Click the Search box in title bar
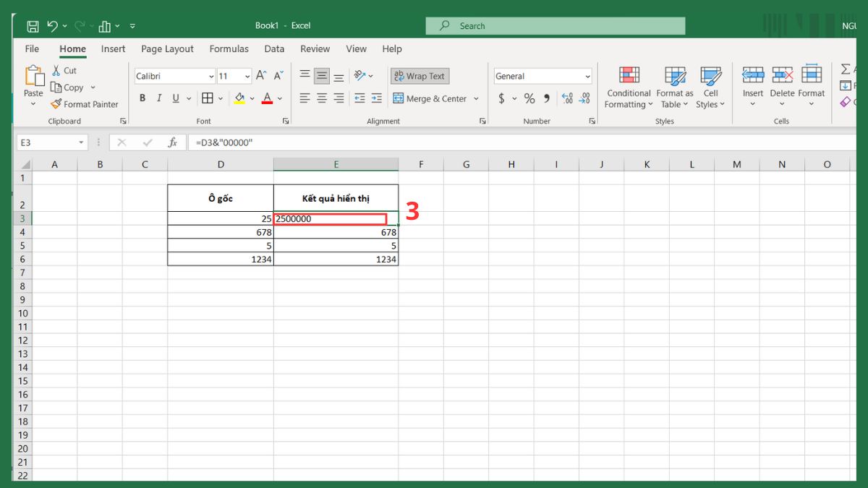This screenshot has height=488, width=868. pyautogui.click(x=555, y=26)
